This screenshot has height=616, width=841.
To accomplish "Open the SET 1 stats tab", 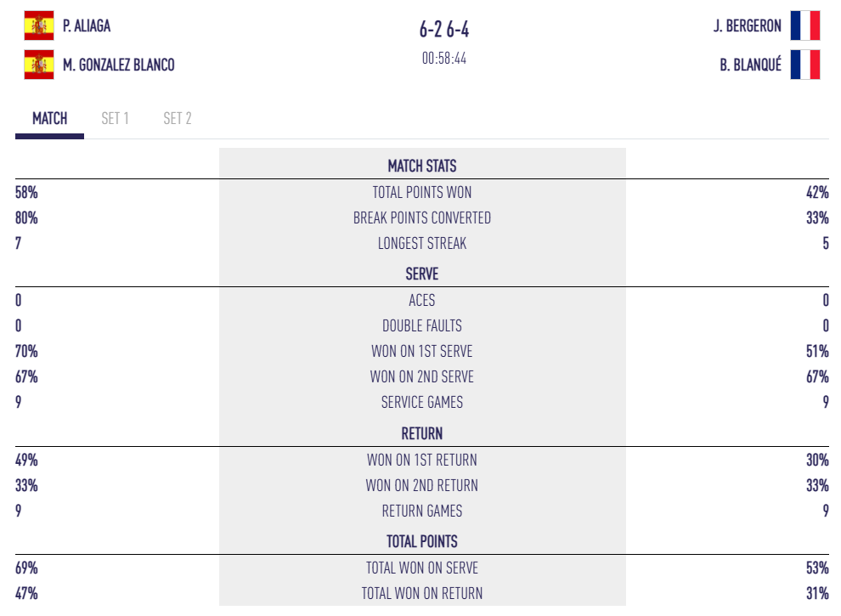I will [x=115, y=119].
